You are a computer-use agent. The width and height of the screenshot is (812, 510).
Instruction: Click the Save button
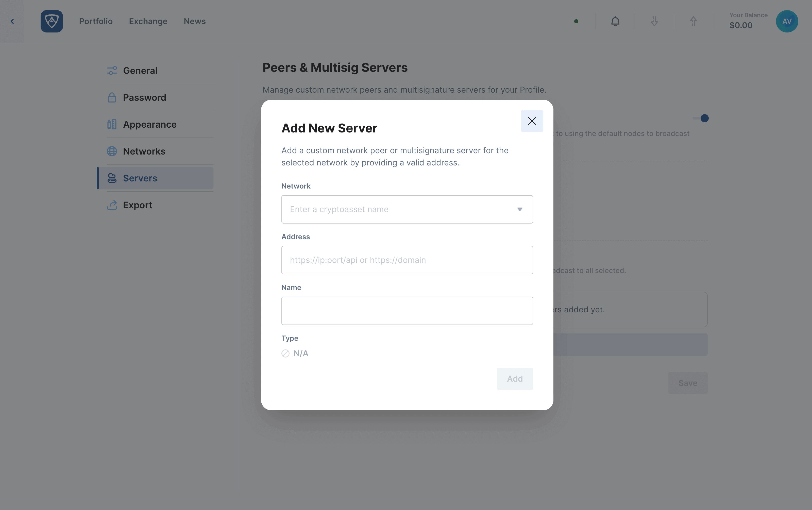point(688,383)
